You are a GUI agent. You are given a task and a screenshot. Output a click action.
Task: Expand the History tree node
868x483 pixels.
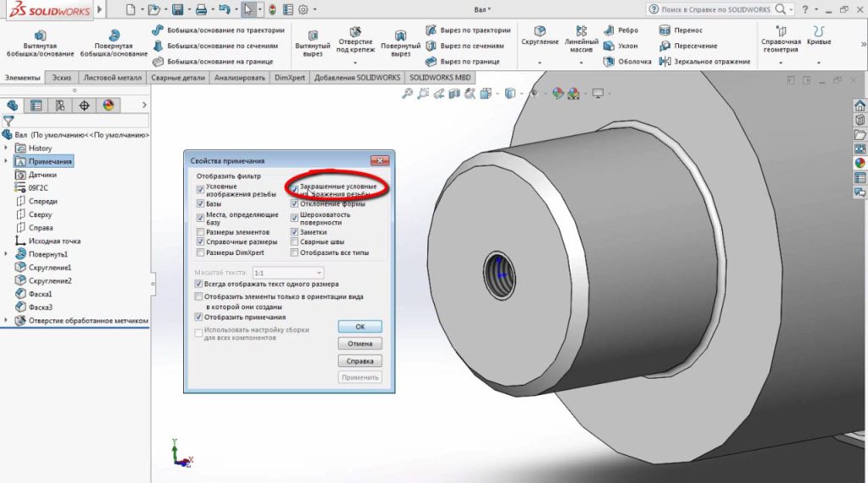6,147
